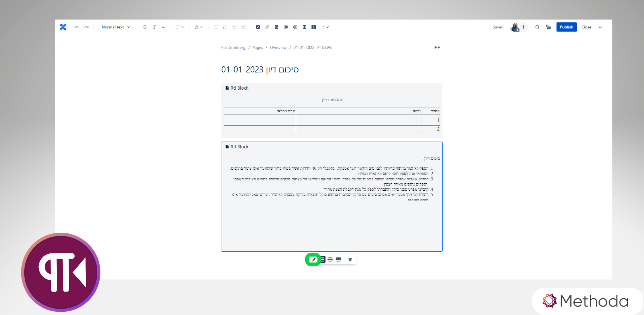Expand the text alignment dropdown
The height and width of the screenshot is (315, 644).
tap(180, 27)
